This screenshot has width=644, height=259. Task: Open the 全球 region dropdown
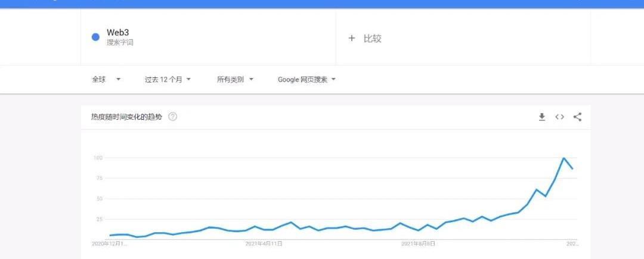(106, 79)
